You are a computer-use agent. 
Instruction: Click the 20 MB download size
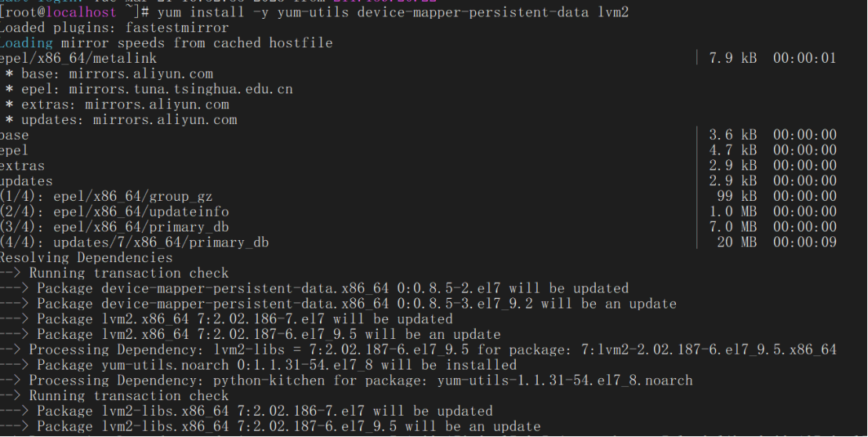[x=737, y=242]
